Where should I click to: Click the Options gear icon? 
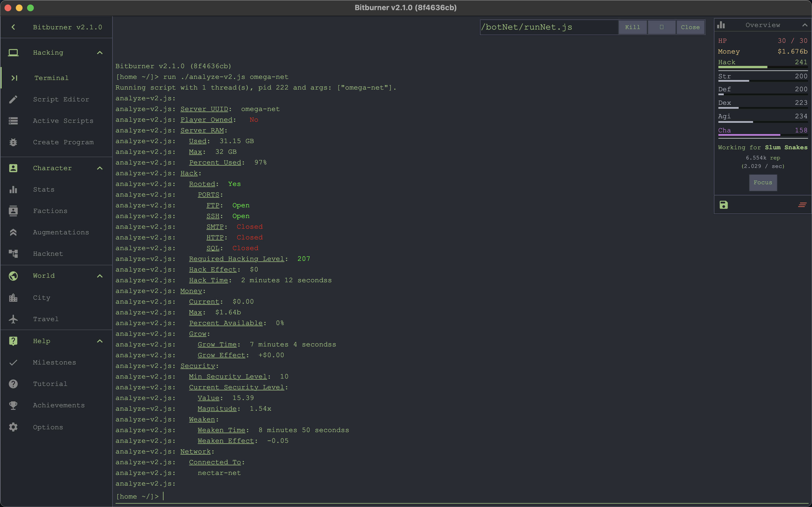point(14,427)
